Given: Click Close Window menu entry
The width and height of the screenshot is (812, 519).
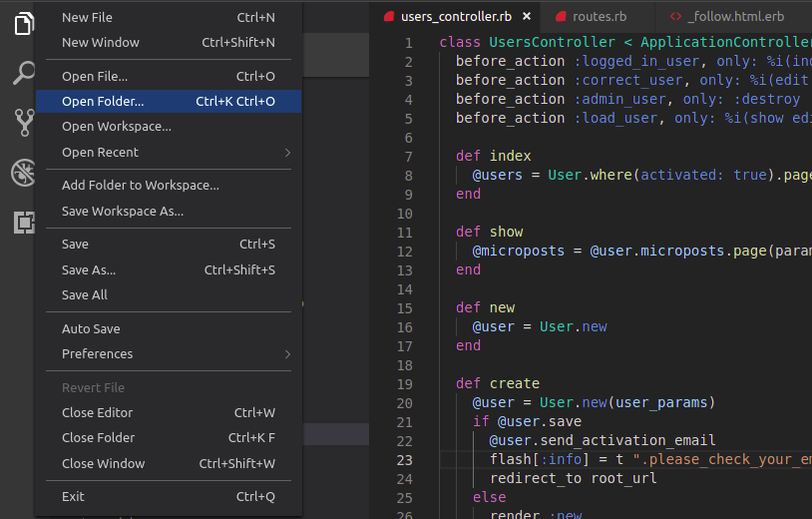Looking at the screenshot, I should 169,463.
